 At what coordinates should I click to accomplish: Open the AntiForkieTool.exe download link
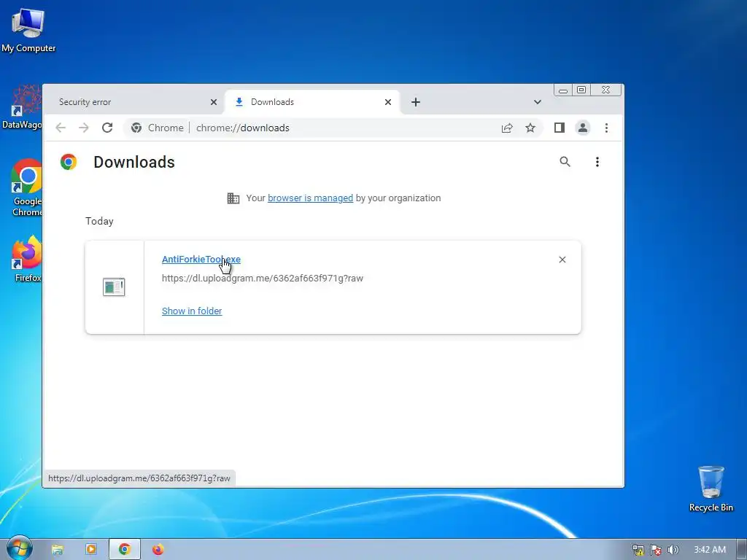click(x=201, y=259)
